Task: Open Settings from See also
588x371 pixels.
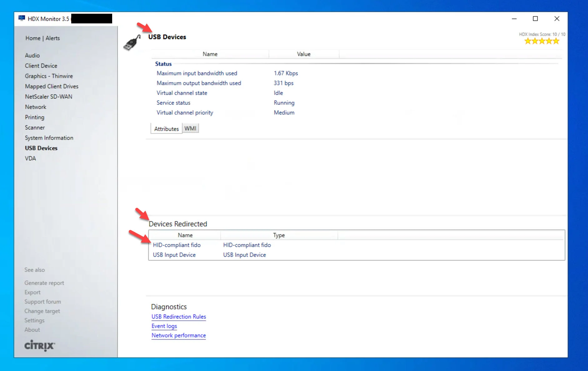Action: [x=34, y=320]
